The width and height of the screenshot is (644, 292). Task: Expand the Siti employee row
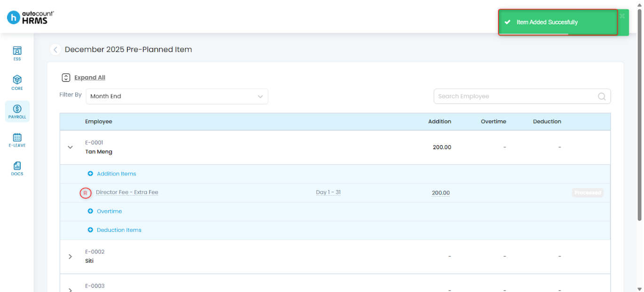(x=70, y=256)
